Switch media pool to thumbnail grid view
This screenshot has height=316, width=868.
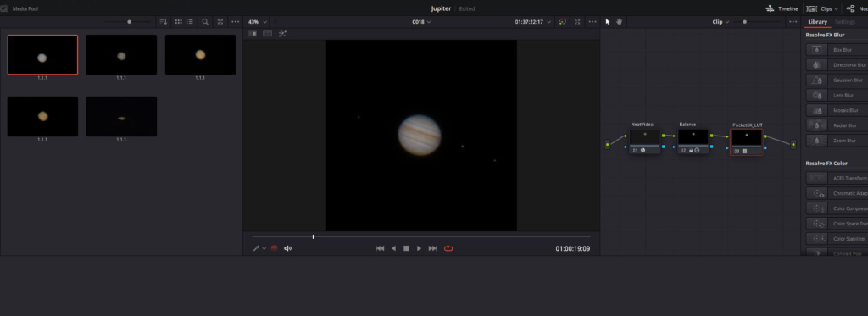coord(178,21)
